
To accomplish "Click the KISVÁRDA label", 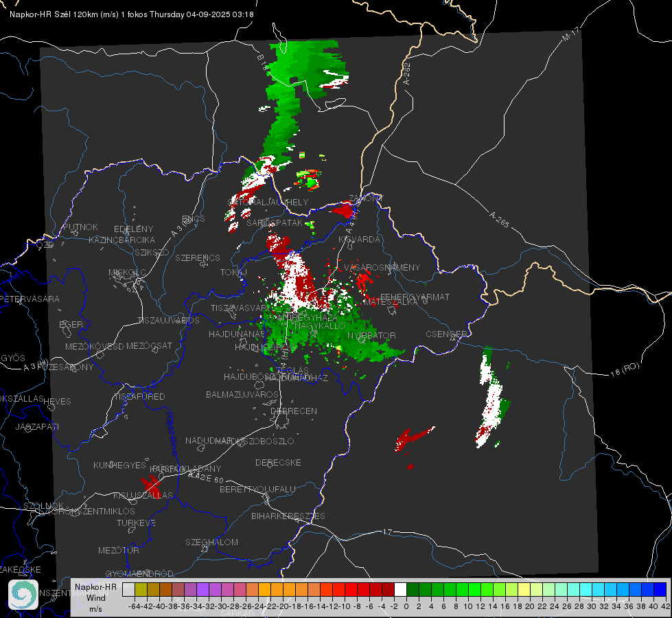I will pyautogui.click(x=359, y=240).
